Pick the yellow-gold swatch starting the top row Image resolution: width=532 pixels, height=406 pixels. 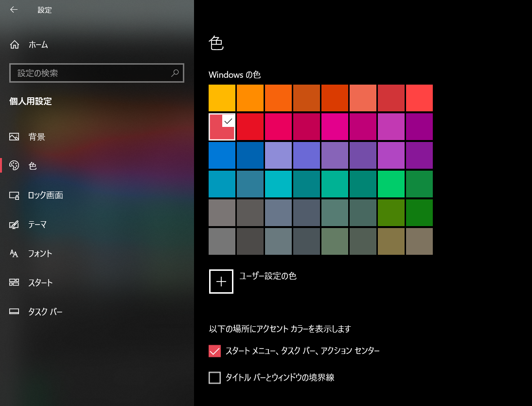[222, 98]
